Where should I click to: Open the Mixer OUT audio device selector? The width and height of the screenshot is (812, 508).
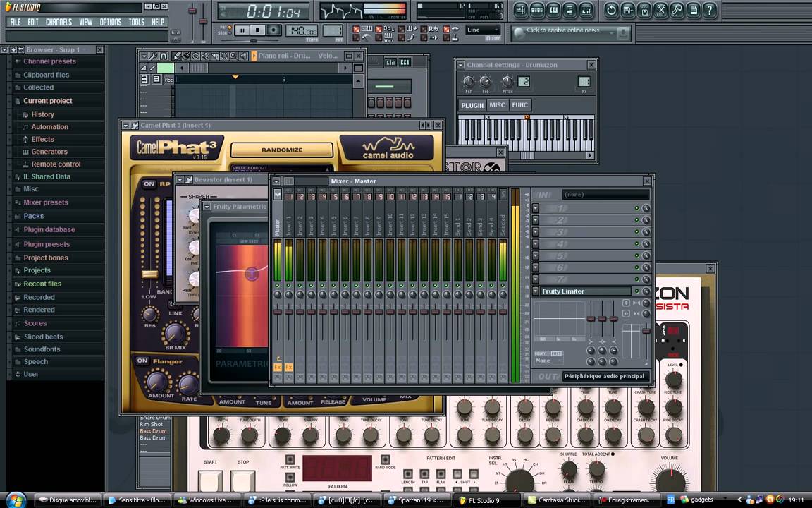[x=606, y=376]
